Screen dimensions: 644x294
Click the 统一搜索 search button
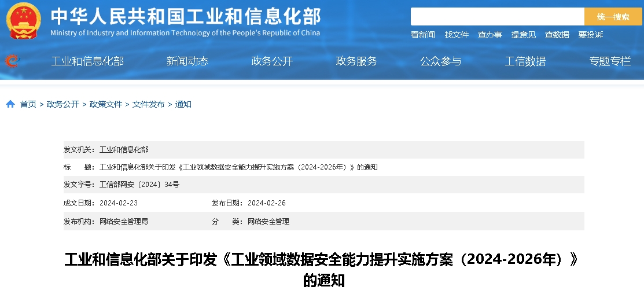pyautogui.click(x=613, y=17)
